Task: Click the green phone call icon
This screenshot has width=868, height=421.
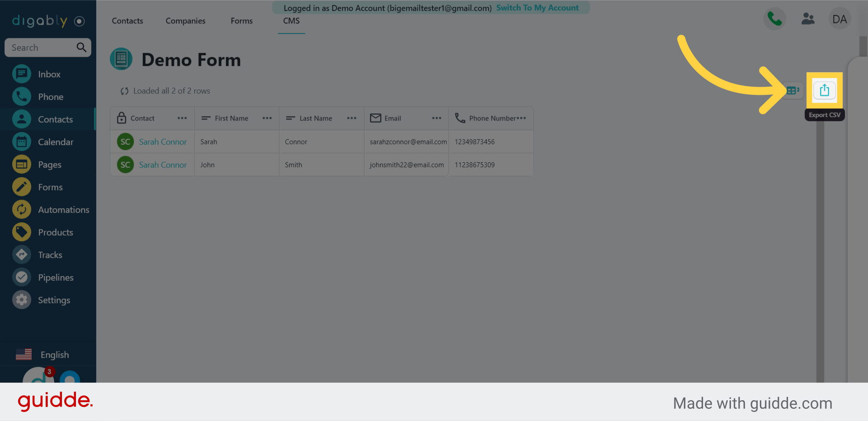Action: pos(774,19)
